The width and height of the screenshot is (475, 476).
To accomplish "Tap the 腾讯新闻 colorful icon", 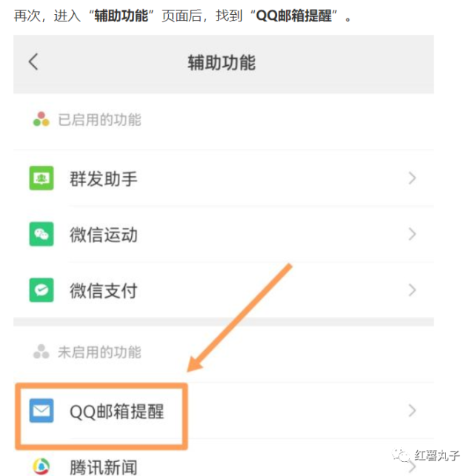I will pos(41,466).
